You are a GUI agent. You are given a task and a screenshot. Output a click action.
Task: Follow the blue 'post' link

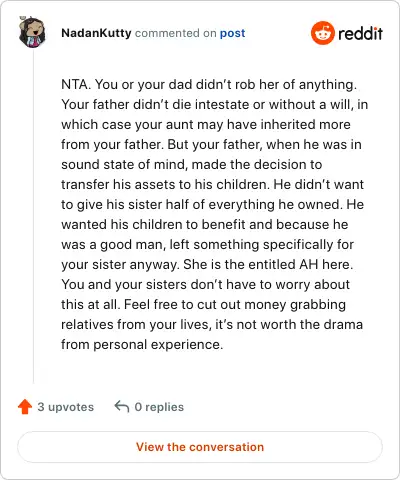pos(232,33)
